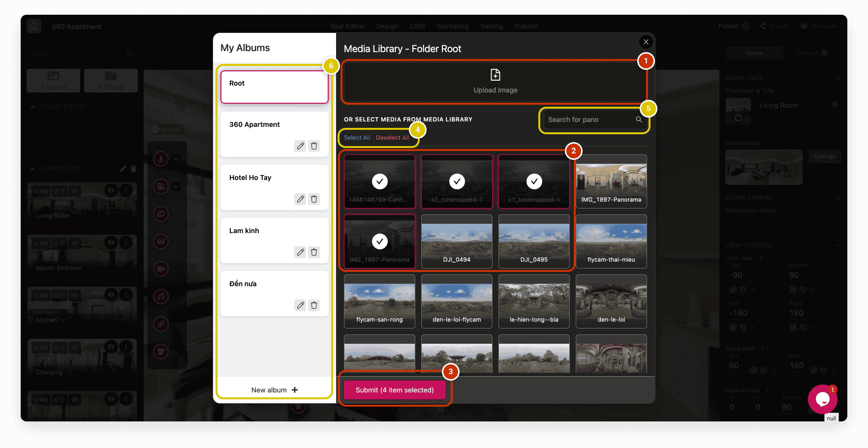Delete the Đền nưa album

(x=314, y=305)
